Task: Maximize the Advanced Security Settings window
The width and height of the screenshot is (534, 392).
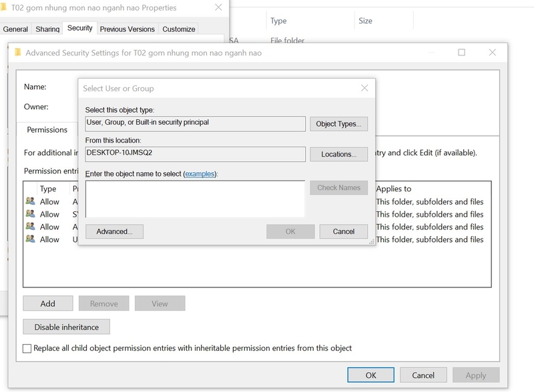Action: (461, 53)
